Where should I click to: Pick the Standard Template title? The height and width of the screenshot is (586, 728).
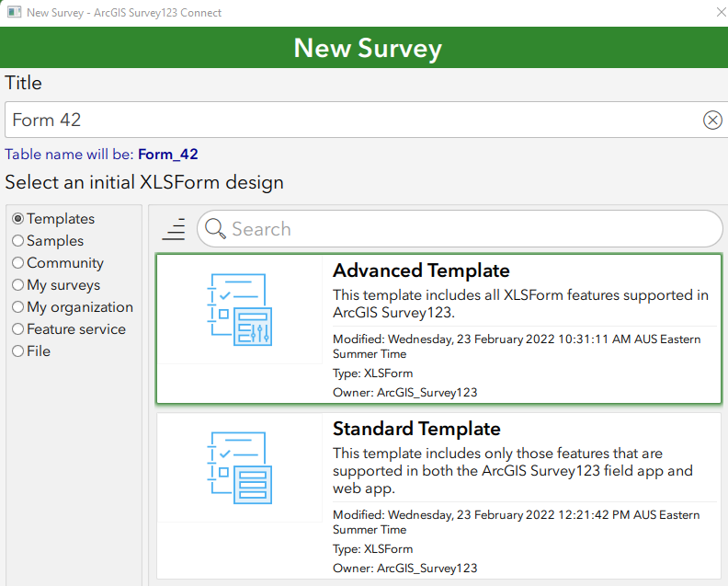[x=416, y=429]
